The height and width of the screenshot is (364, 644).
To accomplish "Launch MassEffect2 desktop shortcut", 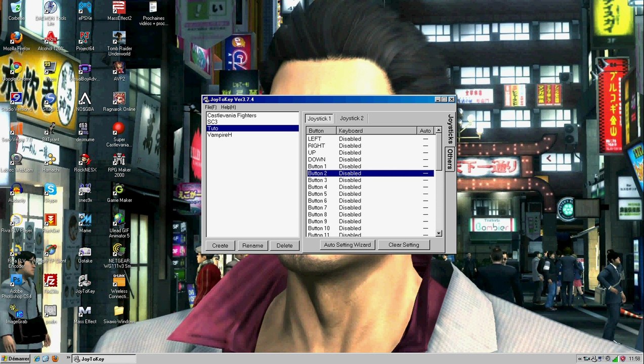I will (119, 11).
